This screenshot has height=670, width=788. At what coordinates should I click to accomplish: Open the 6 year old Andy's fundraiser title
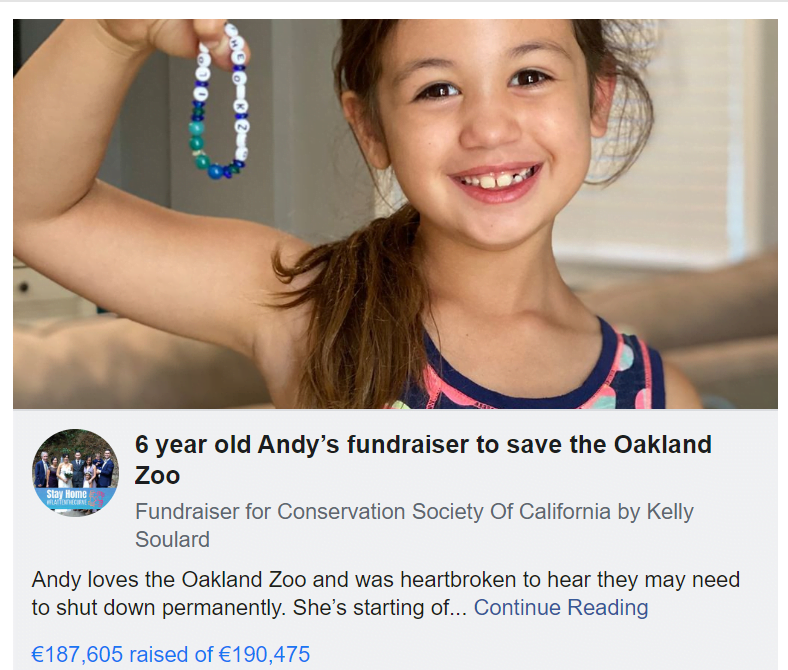[423, 445]
